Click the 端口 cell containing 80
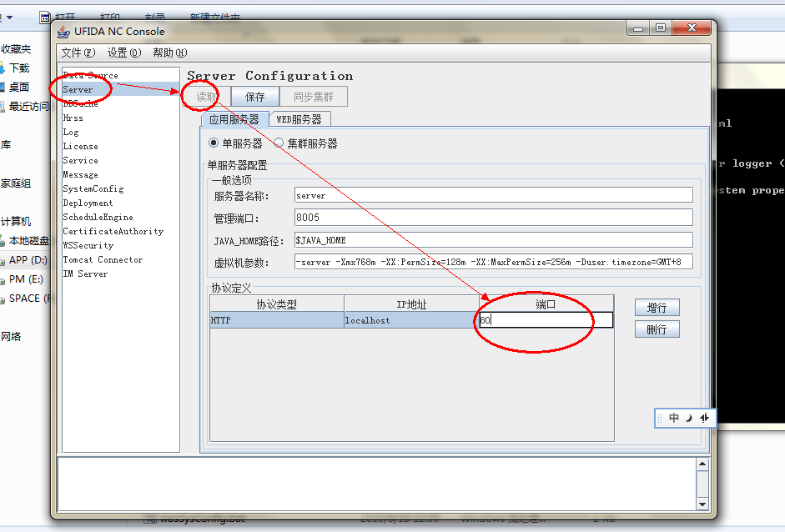Screen dimensions: 785x532 click(546, 320)
